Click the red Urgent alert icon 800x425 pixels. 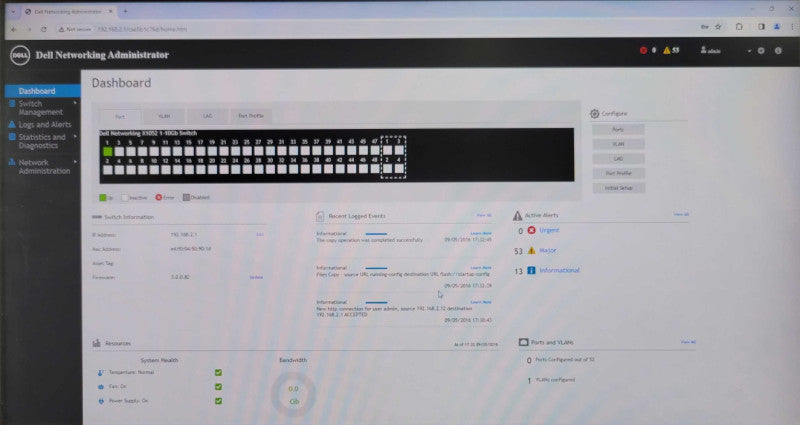(x=531, y=230)
